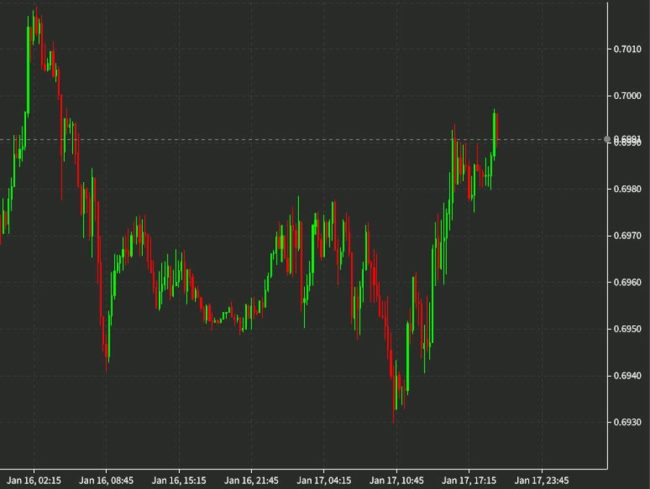
Task: Click the Jan 17, 23:45 time label
Action: tap(541, 479)
